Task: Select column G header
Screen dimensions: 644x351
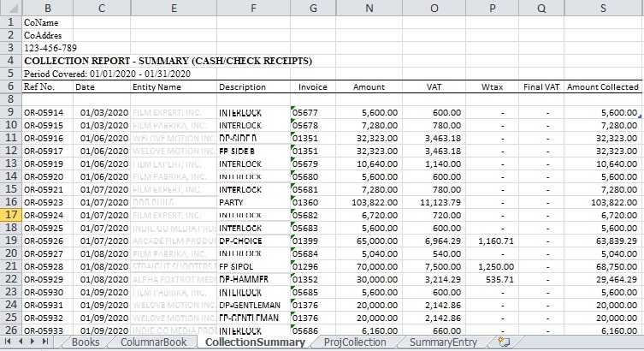Action: tap(313, 8)
